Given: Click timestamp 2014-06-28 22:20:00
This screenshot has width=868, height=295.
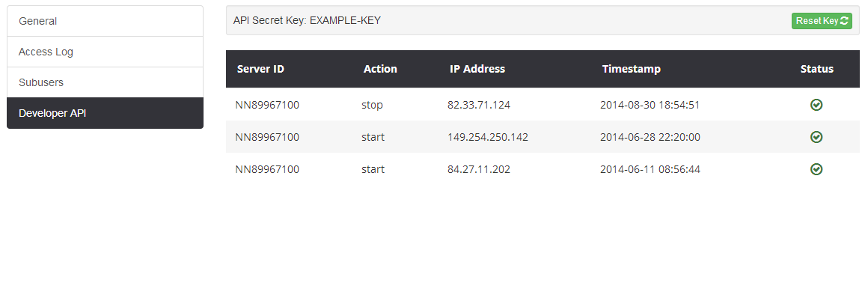Looking at the screenshot, I should [650, 137].
